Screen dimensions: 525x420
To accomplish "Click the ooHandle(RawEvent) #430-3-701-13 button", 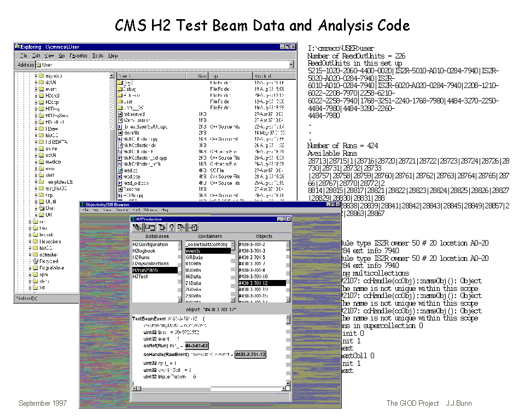I will coord(251,354).
